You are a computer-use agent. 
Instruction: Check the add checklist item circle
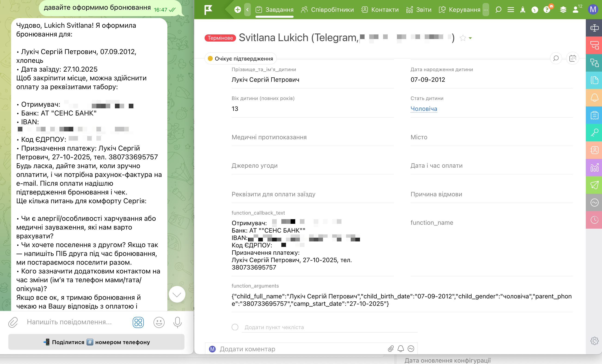(235, 327)
